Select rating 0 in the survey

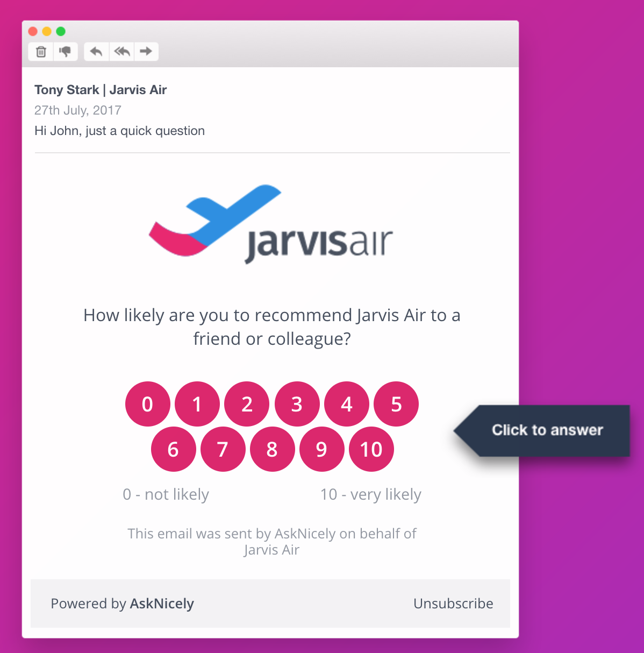[148, 404]
